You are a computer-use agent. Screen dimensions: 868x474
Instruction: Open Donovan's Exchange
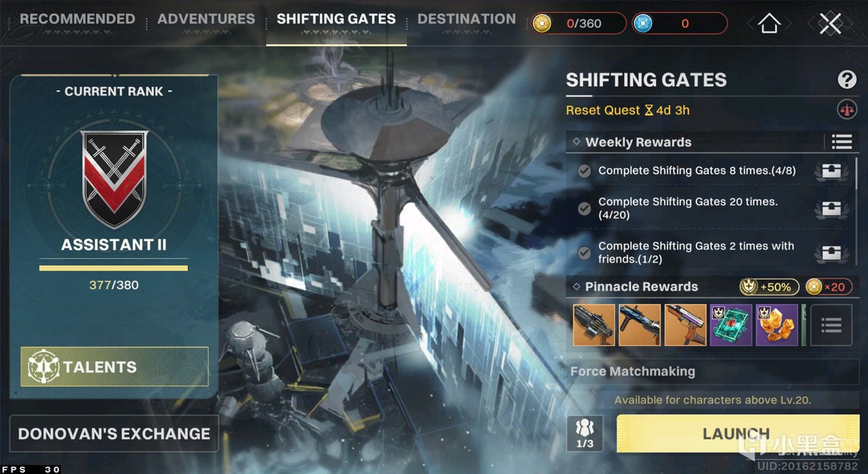114,433
